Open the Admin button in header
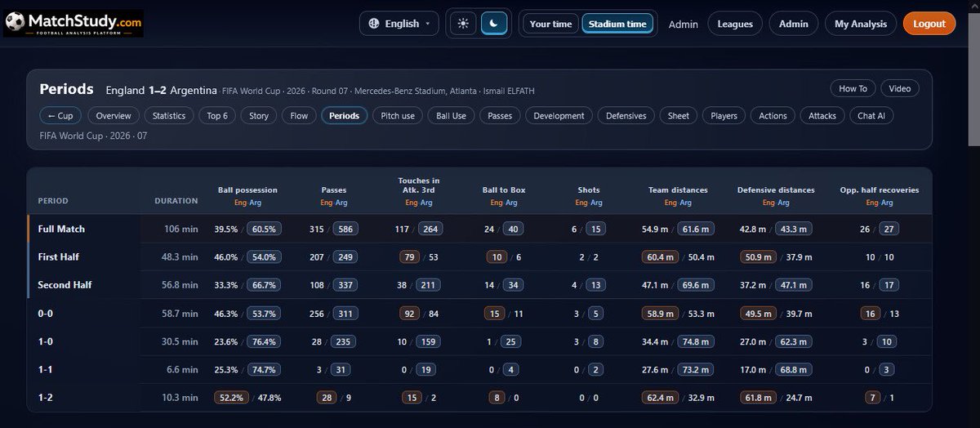The image size is (980, 428). point(793,24)
